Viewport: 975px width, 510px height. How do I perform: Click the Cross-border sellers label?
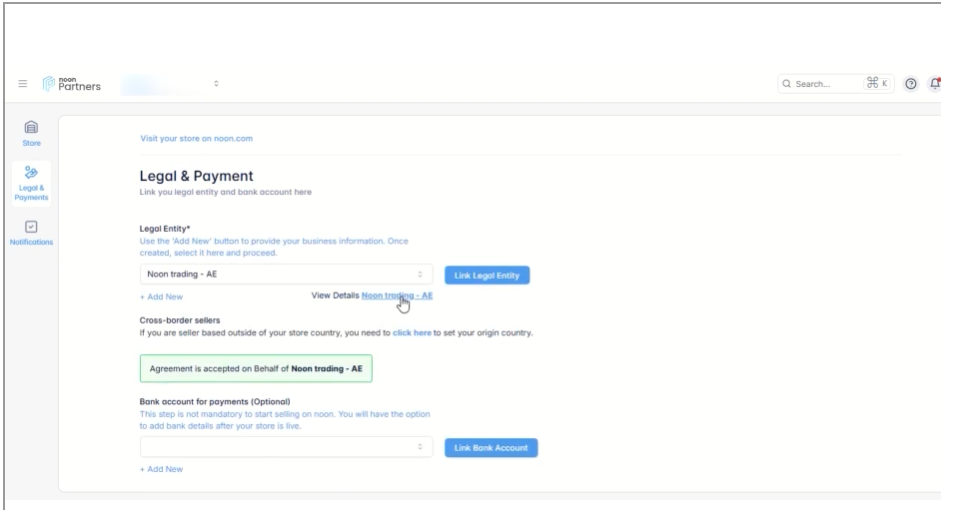(x=180, y=320)
